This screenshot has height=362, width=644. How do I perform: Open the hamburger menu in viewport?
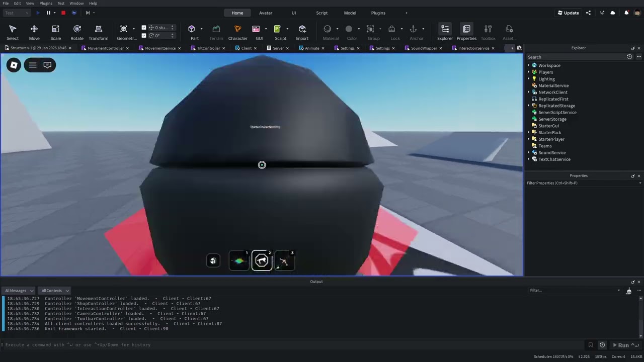pyautogui.click(x=33, y=65)
